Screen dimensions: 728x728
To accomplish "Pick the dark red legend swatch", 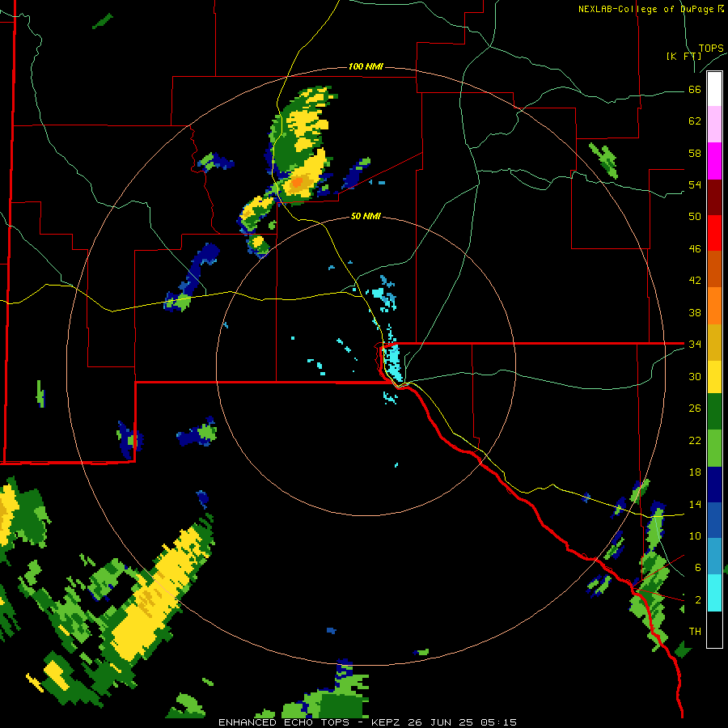I will [714, 197].
